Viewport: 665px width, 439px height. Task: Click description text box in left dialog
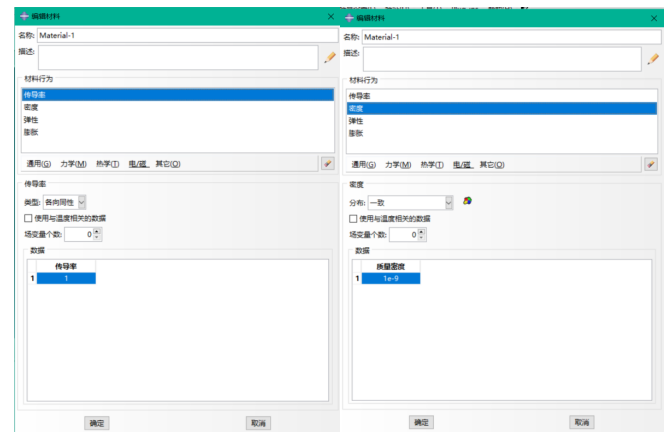pyautogui.click(x=178, y=58)
